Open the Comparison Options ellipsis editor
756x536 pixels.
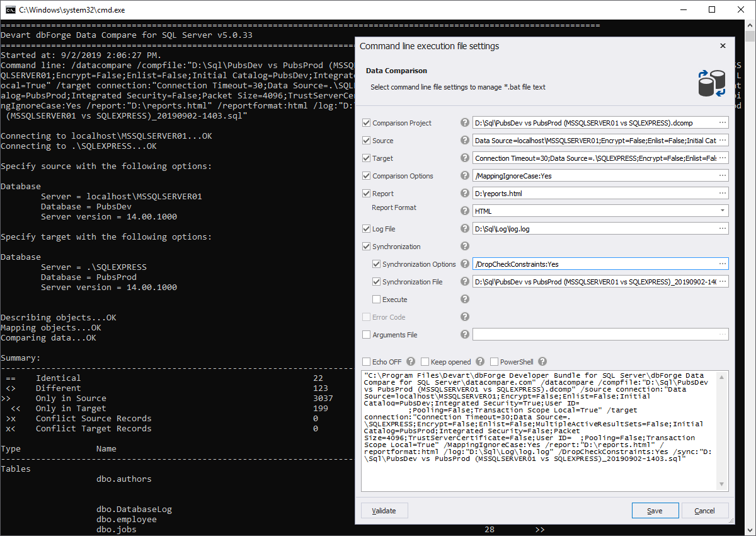(723, 175)
